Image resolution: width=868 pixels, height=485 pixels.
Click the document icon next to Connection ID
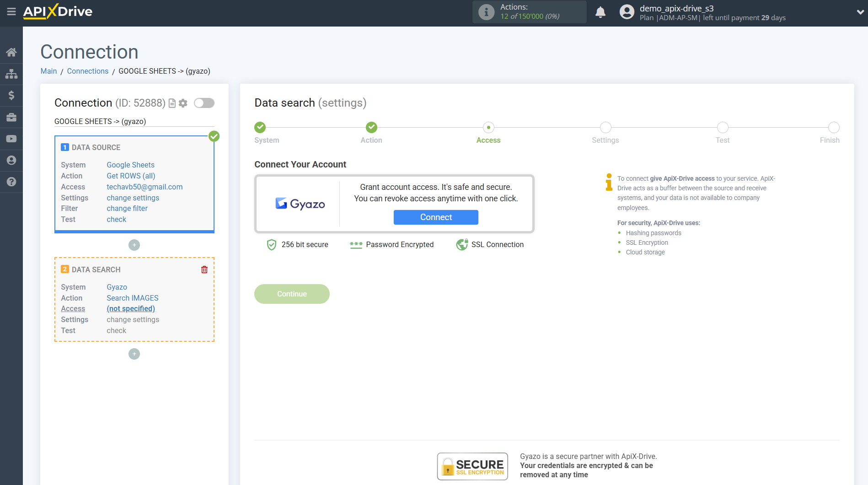pyautogui.click(x=171, y=103)
